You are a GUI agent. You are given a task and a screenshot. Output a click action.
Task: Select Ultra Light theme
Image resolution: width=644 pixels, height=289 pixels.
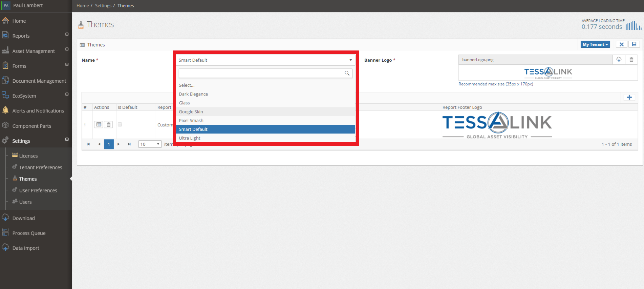point(265,138)
